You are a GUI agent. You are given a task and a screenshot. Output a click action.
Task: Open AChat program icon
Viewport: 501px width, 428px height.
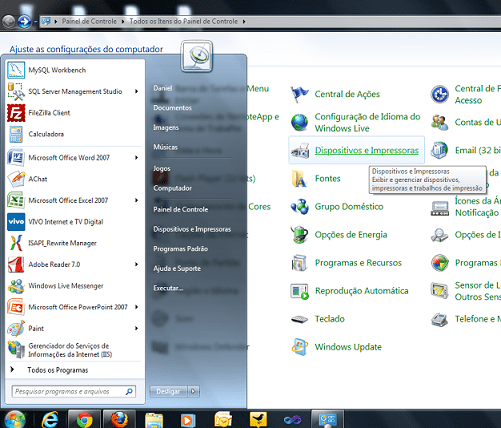16,179
